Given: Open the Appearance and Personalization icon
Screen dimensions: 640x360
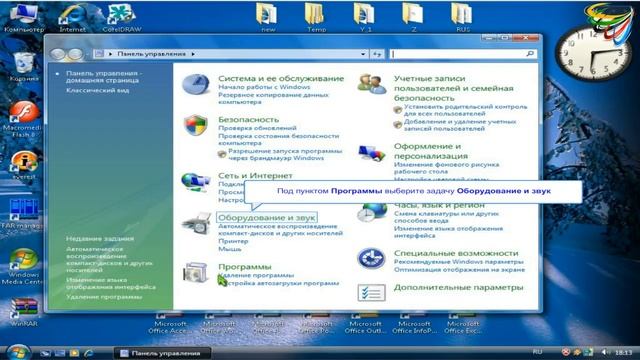Looking at the screenshot, I should pos(371,153).
